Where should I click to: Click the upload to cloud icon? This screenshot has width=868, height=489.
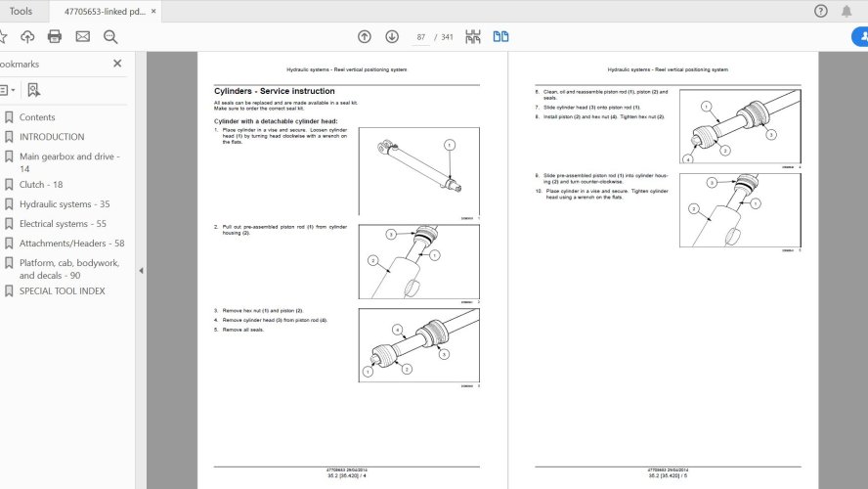[x=27, y=37]
